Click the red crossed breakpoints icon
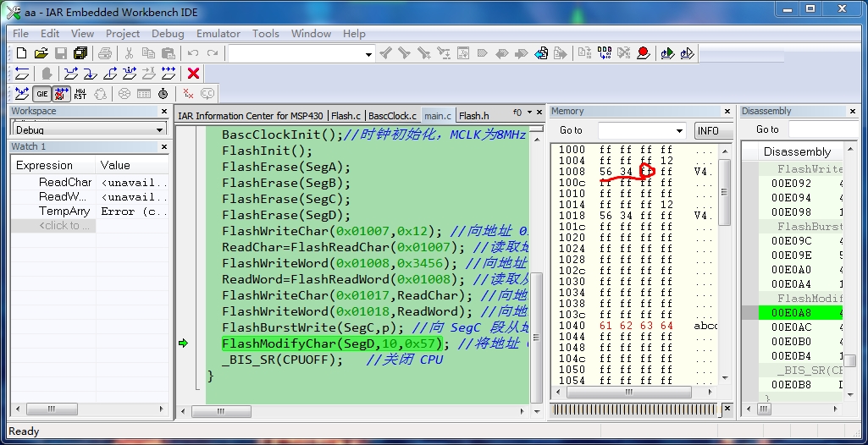 (188, 94)
